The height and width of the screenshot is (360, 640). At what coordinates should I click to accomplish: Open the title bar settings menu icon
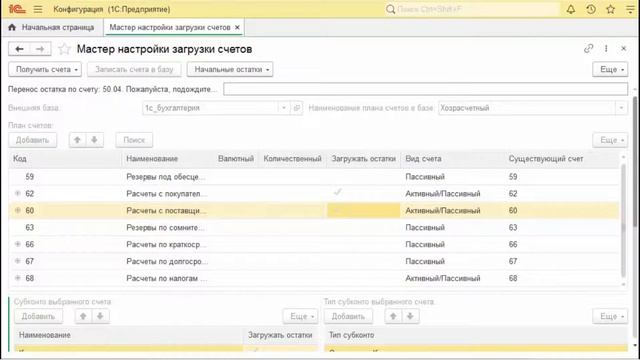631,9
